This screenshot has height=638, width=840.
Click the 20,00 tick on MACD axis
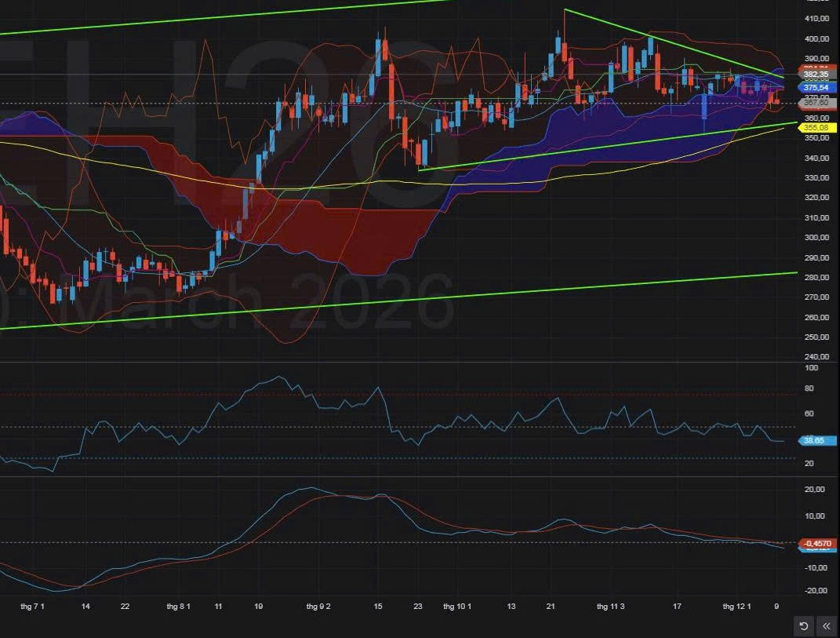coord(816,490)
